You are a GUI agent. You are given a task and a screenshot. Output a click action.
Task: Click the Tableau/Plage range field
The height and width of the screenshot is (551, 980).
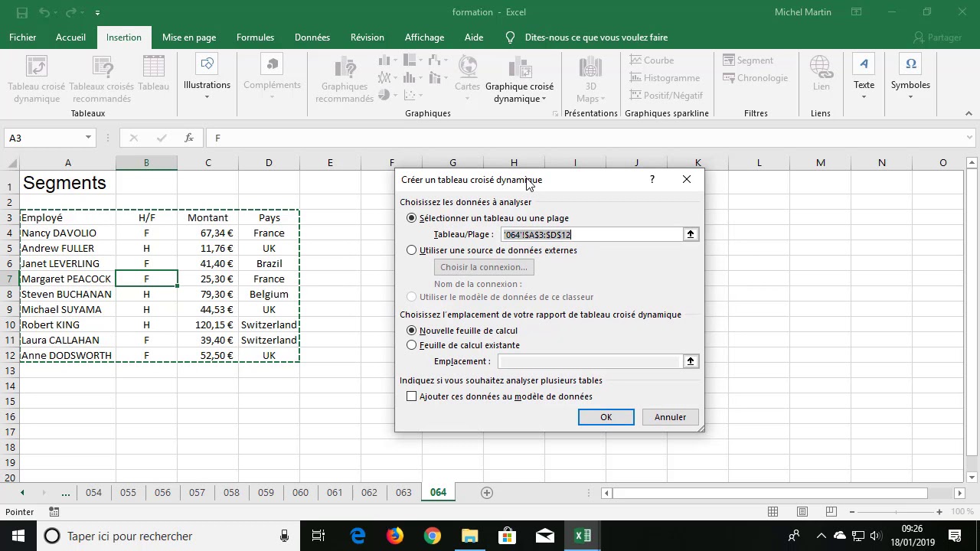(591, 235)
